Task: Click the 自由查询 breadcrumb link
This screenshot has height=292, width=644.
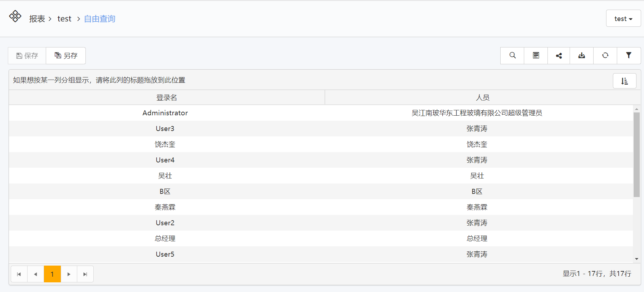Action: tap(99, 19)
